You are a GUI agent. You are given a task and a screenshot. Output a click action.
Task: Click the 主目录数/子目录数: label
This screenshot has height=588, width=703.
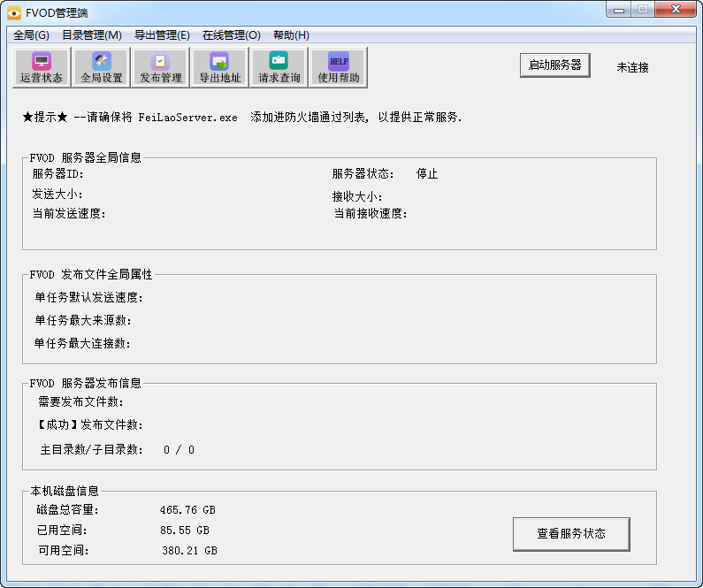point(91,449)
